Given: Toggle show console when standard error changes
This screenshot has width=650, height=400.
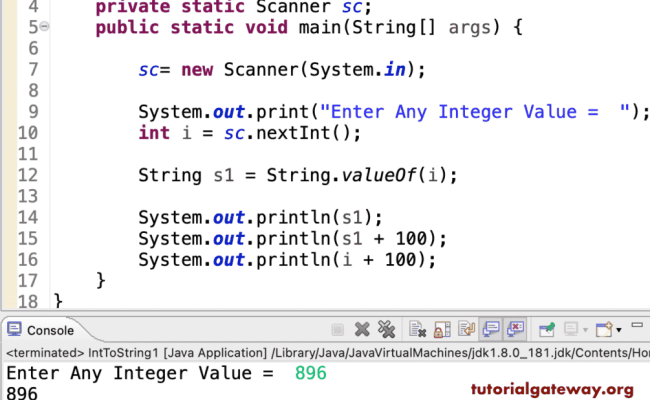Looking at the screenshot, I should [515, 330].
